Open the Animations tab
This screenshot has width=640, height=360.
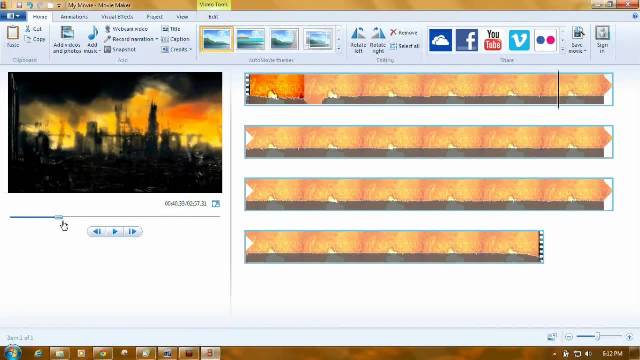click(x=74, y=17)
